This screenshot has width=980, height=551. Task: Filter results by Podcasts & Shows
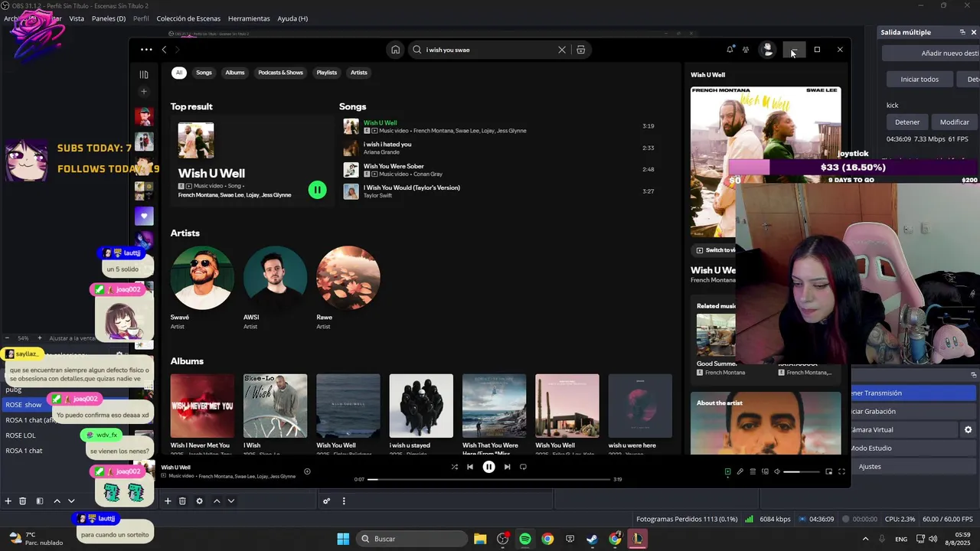[x=280, y=73]
